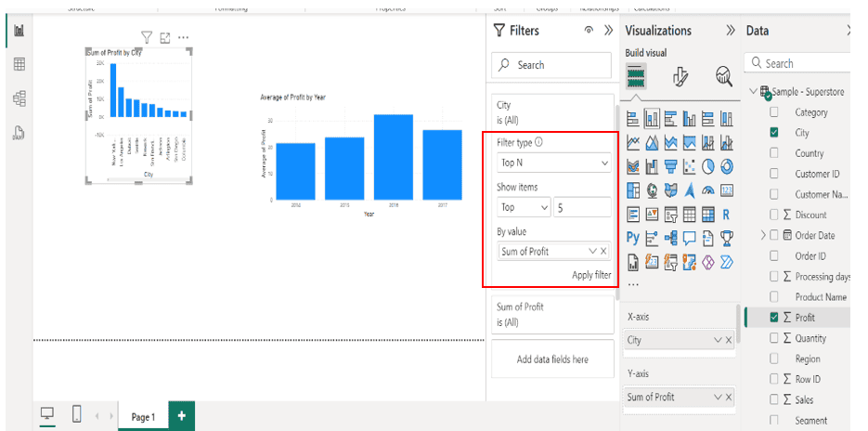Expand the Order Date field hierarchy
The width and height of the screenshot is (868, 431).
pos(764,235)
